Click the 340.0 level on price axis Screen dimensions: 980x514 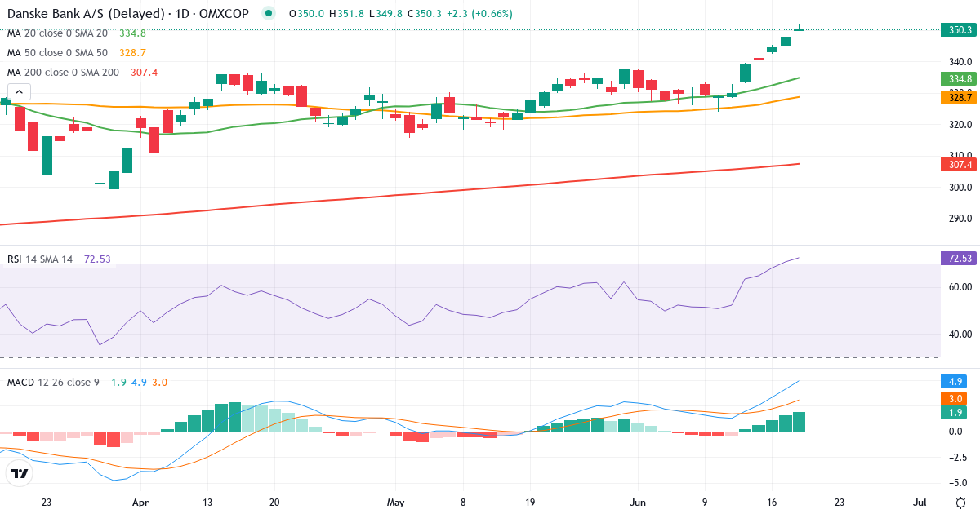(960, 61)
